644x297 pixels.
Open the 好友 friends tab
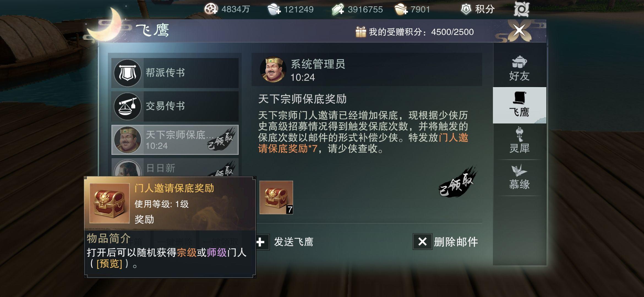tap(519, 69)
